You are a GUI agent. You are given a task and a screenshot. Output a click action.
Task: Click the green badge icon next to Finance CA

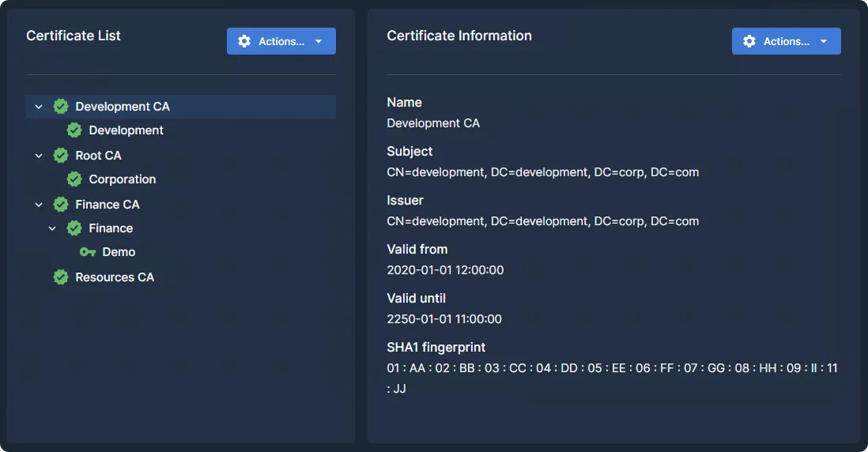click(61, 204)
